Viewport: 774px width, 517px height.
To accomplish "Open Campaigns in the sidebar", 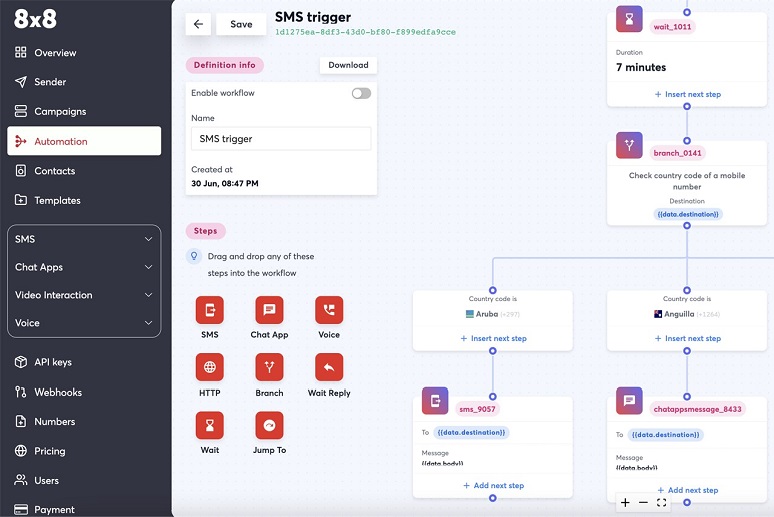I will pyautogui.click(x=60, y=111).
